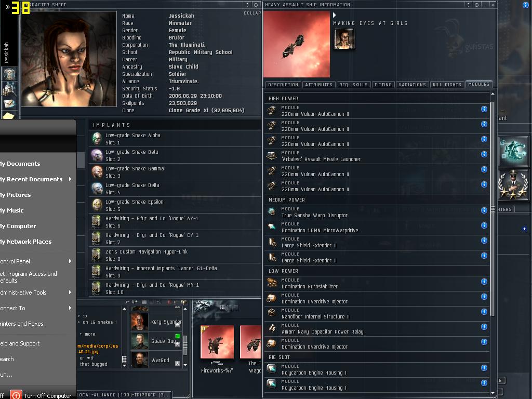Decrease chat font size with a-
The width and height of the screenshot is (532, 399).
127,302
